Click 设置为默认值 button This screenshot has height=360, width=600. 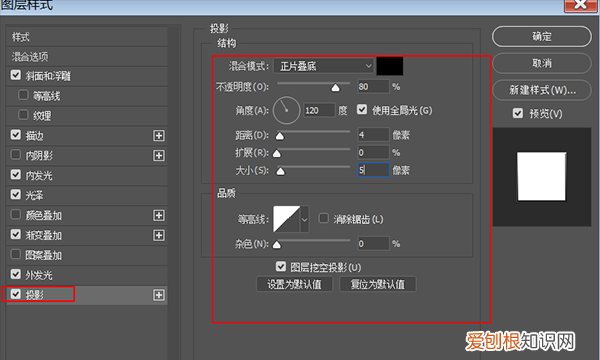click(x=294, y=284)
